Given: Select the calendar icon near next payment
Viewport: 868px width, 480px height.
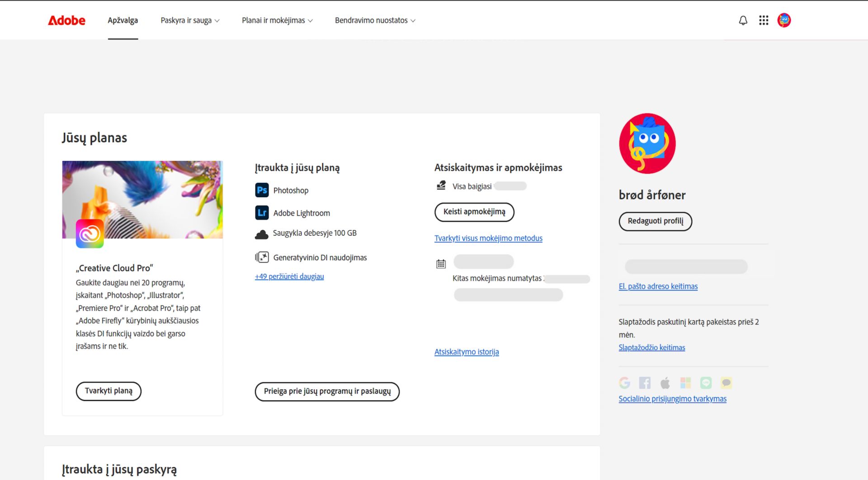Looking at the screenshot, I should (441, 262).
